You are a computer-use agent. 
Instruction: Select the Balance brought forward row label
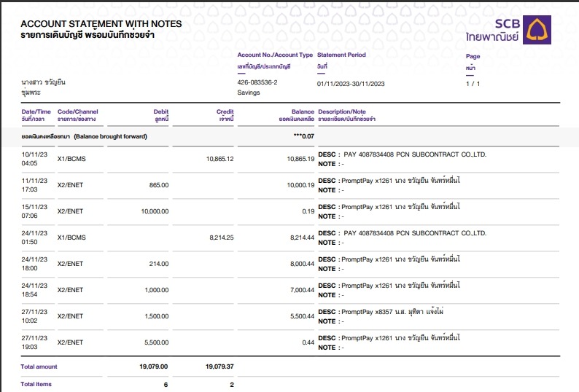click(x=84, y=136)
